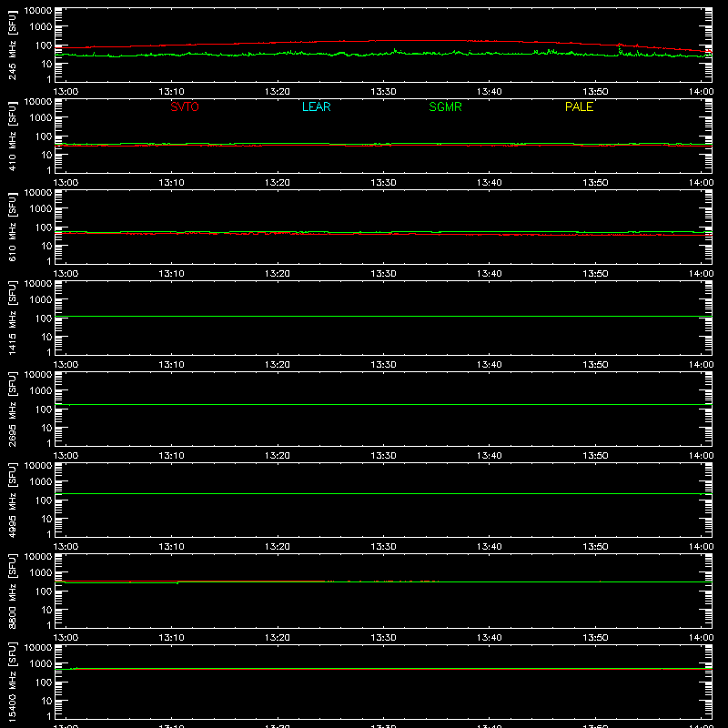
Task: Click the green flux line in 4995 MHz panel
Action: [x=383, y=493]
